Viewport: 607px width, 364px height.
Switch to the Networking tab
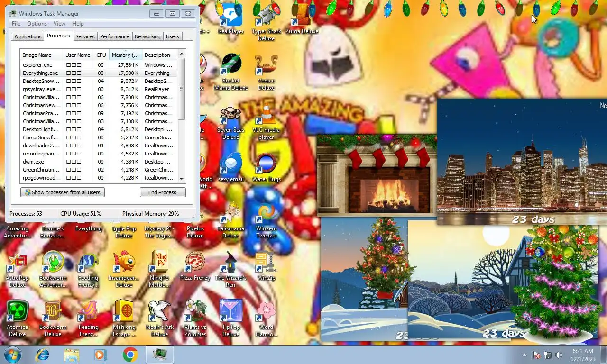[147, 36]
